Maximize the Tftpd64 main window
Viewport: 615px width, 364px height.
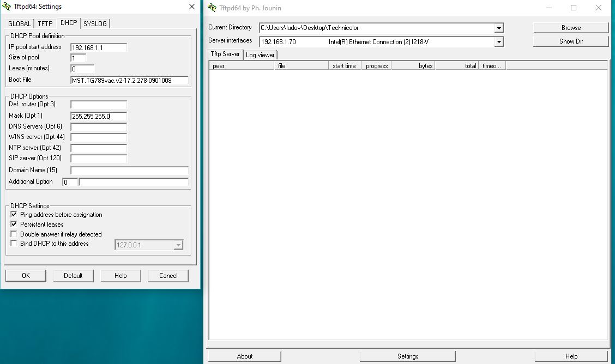pos(574,8)
